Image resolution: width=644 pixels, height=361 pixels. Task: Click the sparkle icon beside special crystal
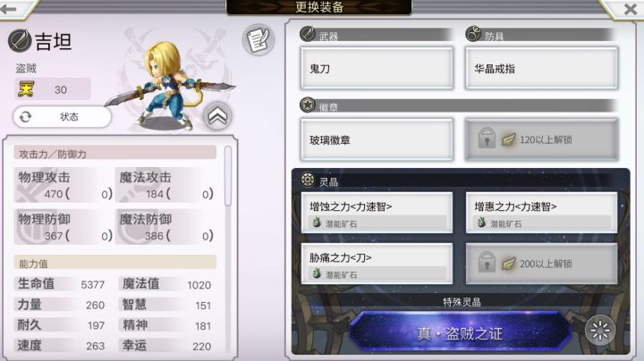pos(600,331)
